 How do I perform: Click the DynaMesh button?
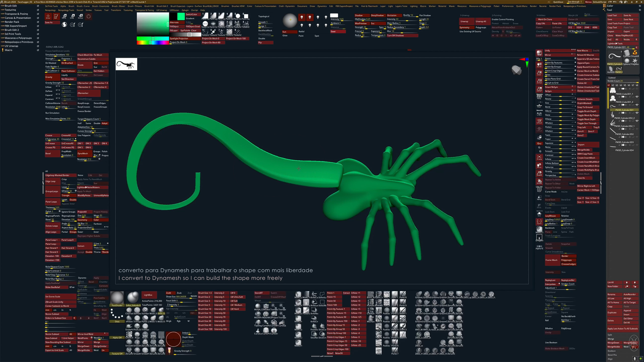(85, 153)
